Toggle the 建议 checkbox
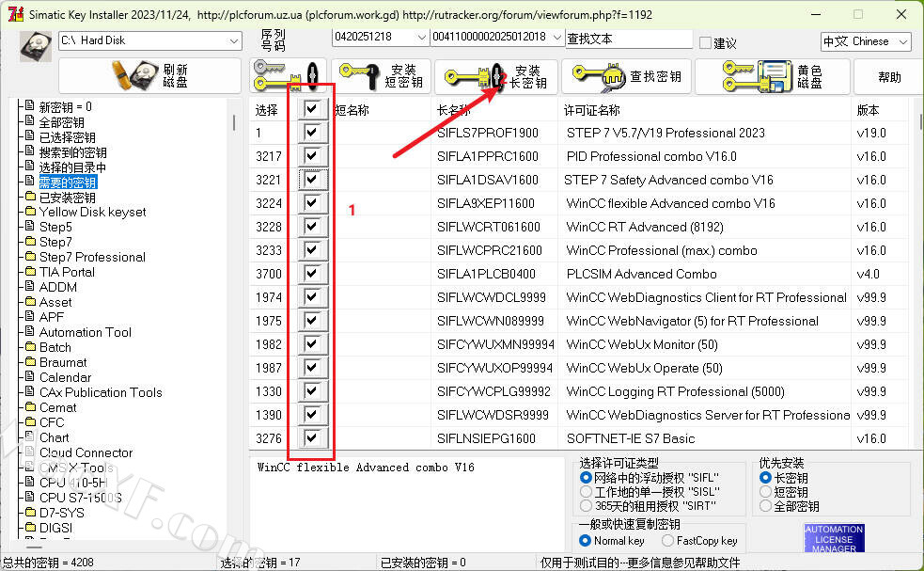This screenshot has height=571, width=924. (x=705, y=42)
